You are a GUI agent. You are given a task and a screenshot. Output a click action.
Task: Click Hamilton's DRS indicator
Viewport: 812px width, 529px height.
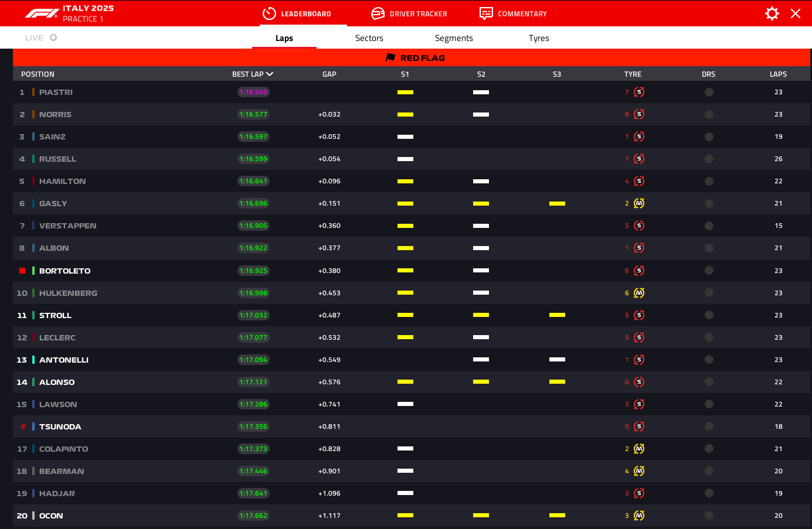pos(709,181)
